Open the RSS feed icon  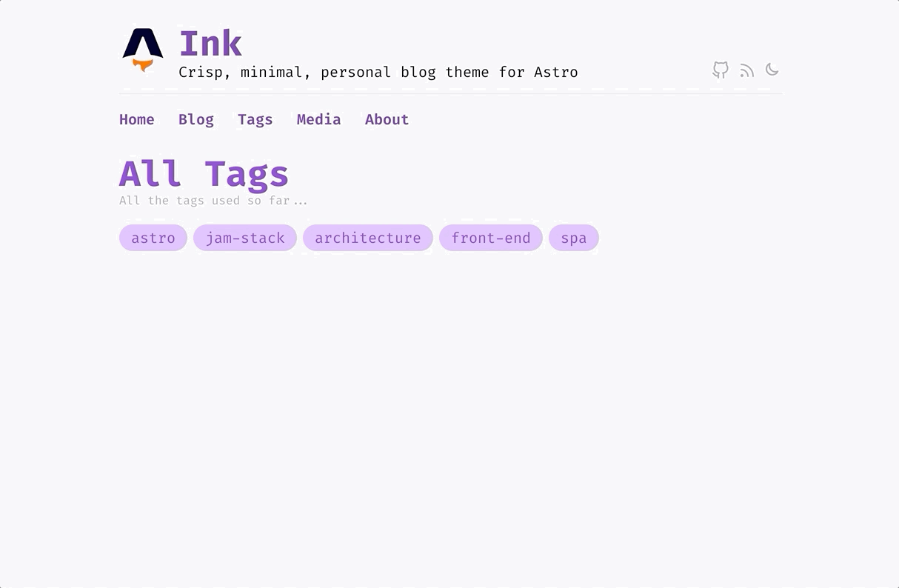(746, 70)
